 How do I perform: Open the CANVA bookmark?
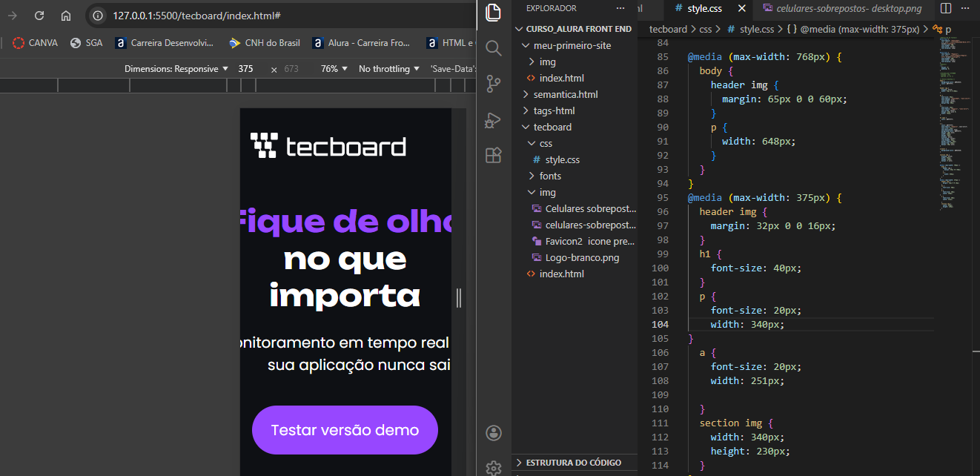point(35,43)
